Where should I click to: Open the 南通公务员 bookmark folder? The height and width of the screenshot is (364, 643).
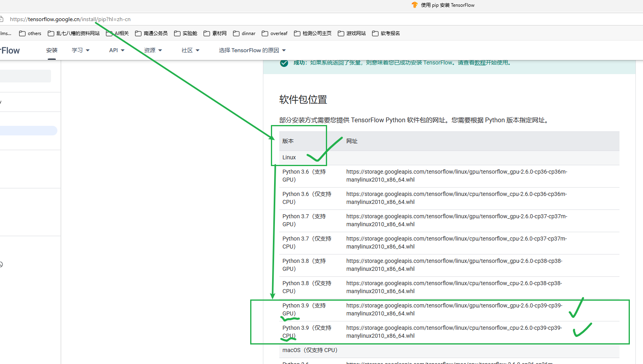151,33
